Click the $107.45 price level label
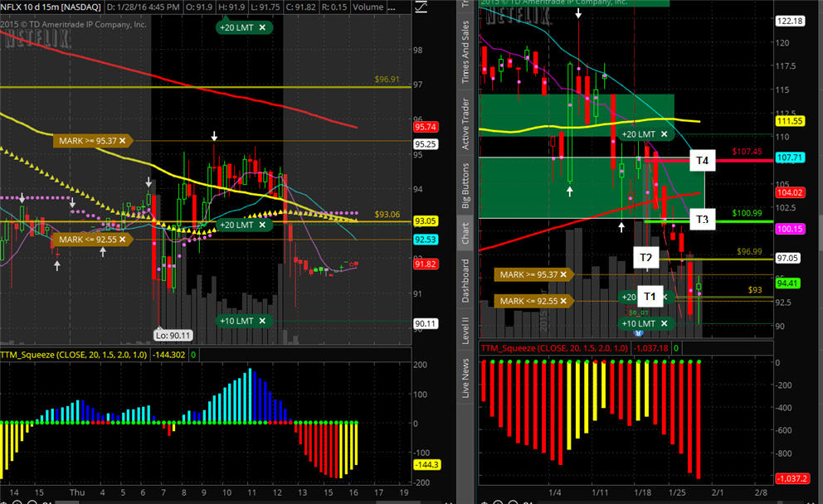The image size is (823, 504). click(747, 152)
